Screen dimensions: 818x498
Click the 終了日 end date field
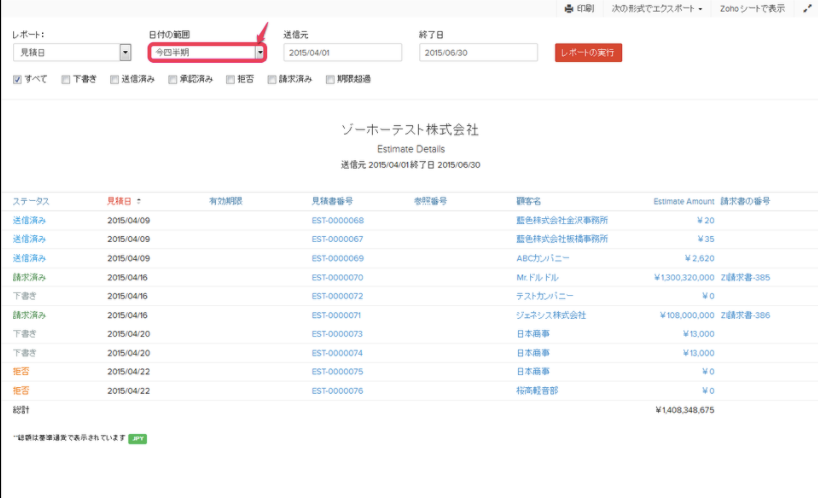[x=478, y=52]
